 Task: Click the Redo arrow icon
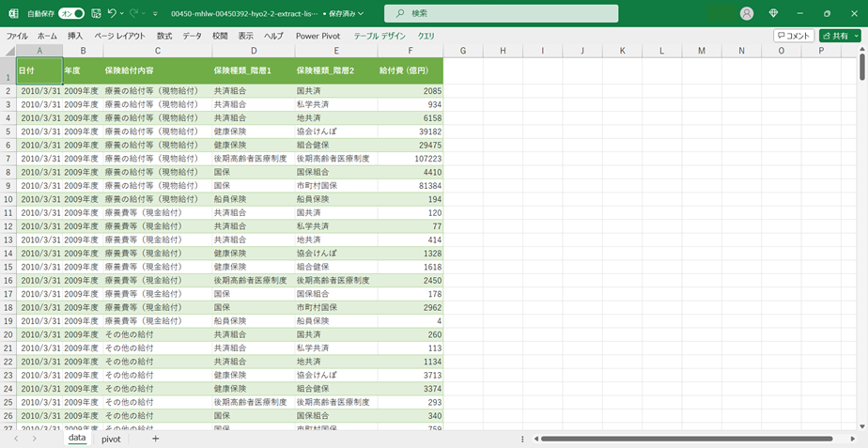134,13
